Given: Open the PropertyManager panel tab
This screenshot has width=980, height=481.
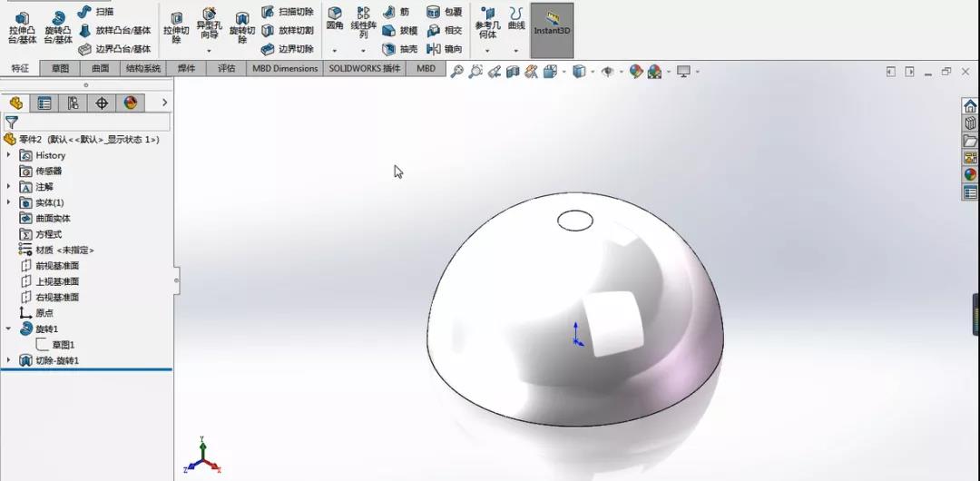Looking at the screenshot, I should click(x=44, y=103).
